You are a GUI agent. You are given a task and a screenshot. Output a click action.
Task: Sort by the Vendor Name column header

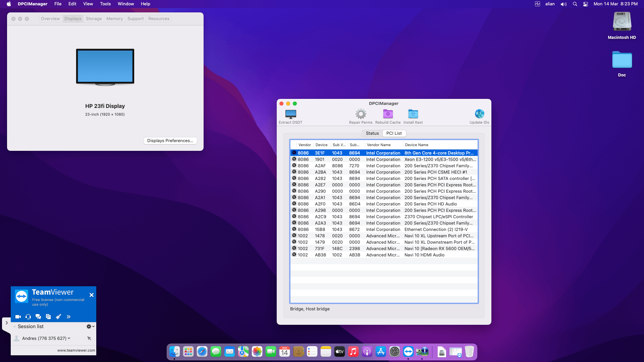point(383,145)
